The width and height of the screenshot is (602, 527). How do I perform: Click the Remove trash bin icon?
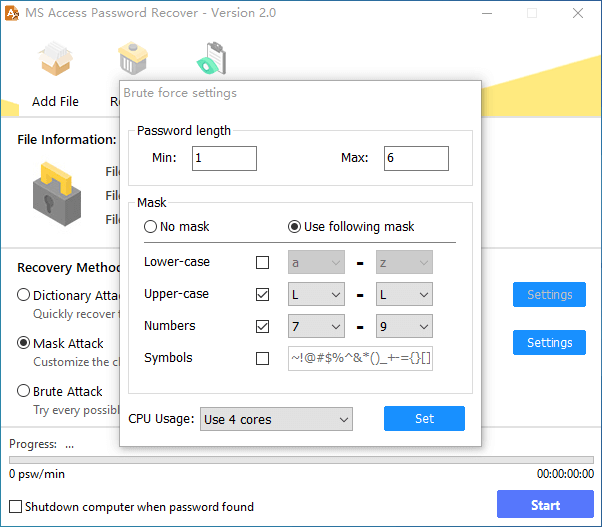(133, 58)
